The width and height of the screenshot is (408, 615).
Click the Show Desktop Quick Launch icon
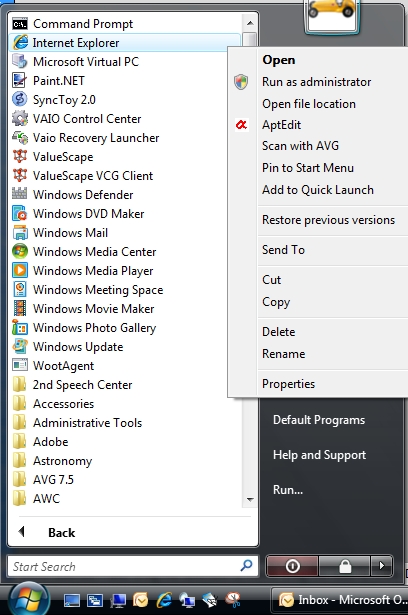[72, 600]
